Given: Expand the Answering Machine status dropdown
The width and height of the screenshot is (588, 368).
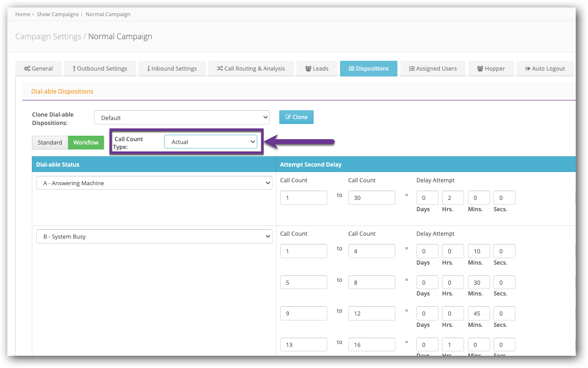Looking at the screenshot, I should pyautogui.click(x=154, y=183).
